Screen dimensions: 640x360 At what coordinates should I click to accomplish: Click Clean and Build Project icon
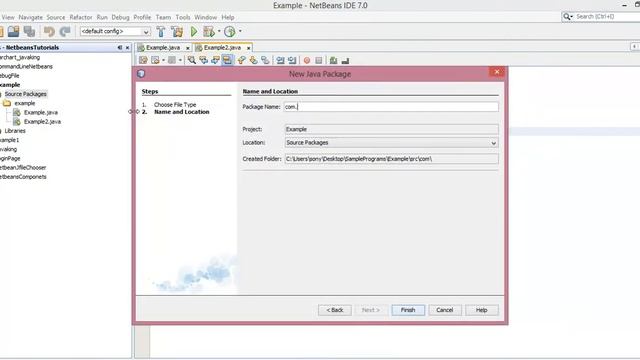tap(177, 31)
